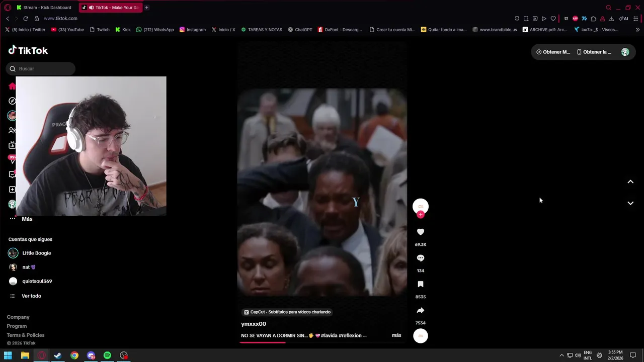Open the Opera tab search magnifier

click(608, 8)
